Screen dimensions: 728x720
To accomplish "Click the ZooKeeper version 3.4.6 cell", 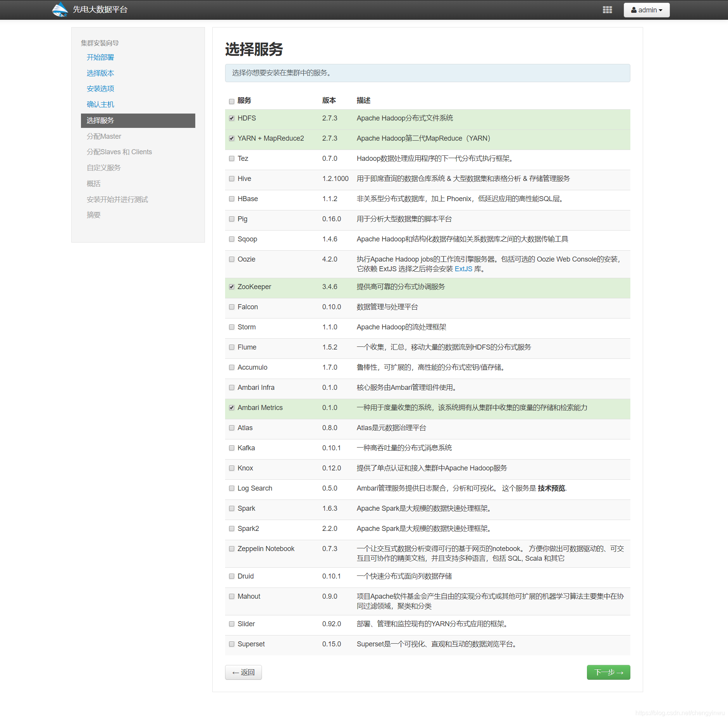I will click(x=330, y=287).
